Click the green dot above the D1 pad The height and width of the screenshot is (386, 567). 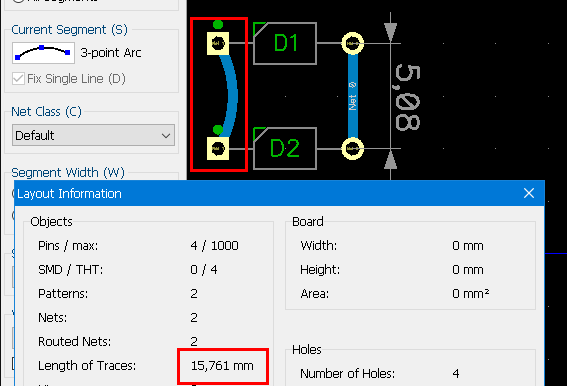tap(218, 25)
